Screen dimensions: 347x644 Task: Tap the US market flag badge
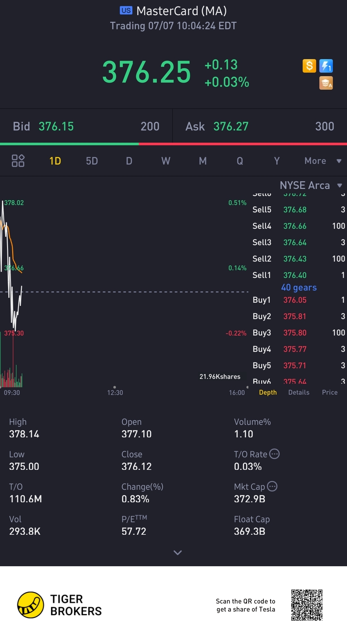point(126,11)
